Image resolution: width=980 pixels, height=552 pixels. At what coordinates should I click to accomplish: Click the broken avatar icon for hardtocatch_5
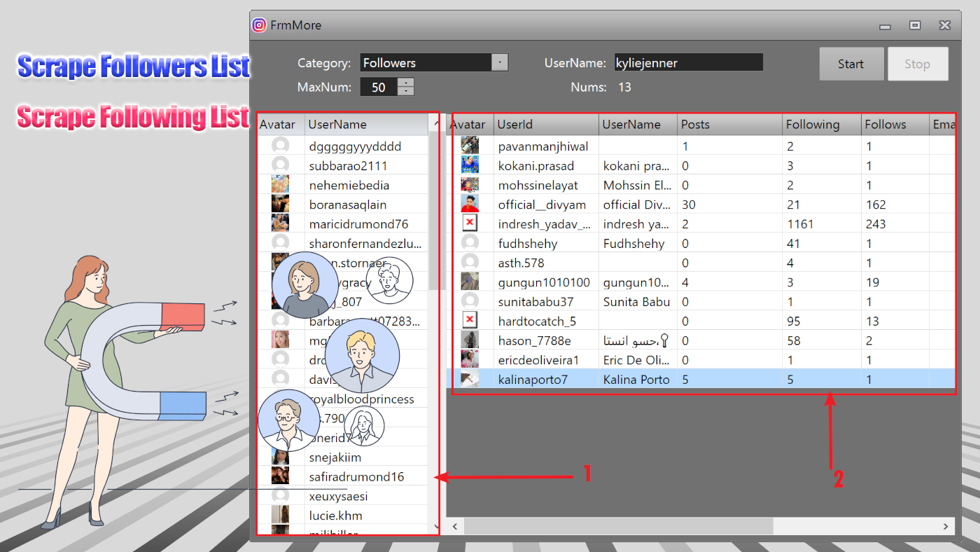[x=470, y=321]
